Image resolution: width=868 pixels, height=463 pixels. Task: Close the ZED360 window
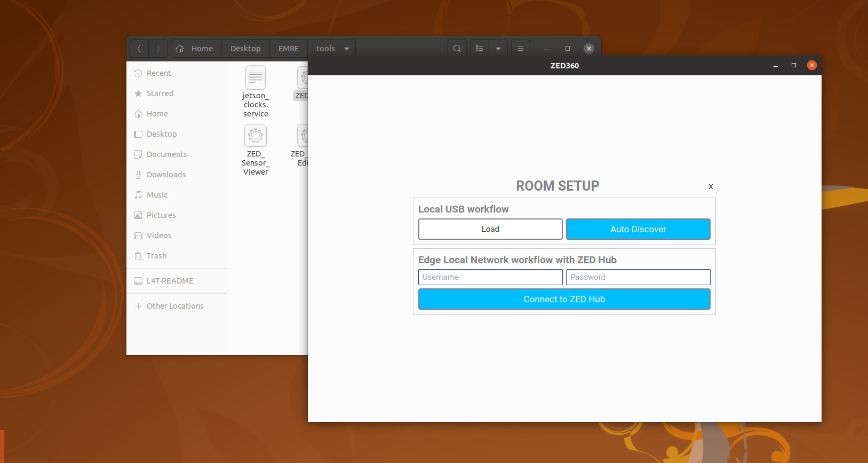click(x=812, y=65)
